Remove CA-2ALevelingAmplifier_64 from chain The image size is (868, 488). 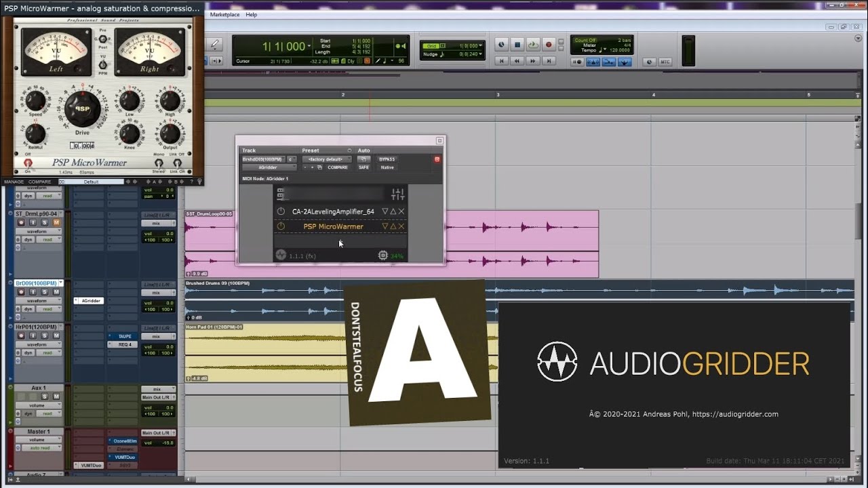point(401,211)
